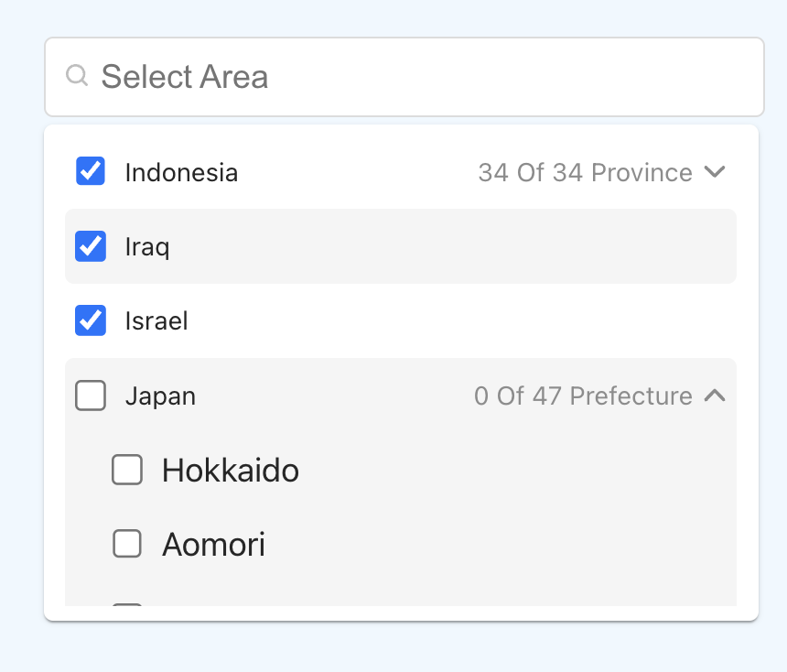This screenshot has height=672, width=787.
Task: Select the Hokkaido label
Action: coord(231,471)
